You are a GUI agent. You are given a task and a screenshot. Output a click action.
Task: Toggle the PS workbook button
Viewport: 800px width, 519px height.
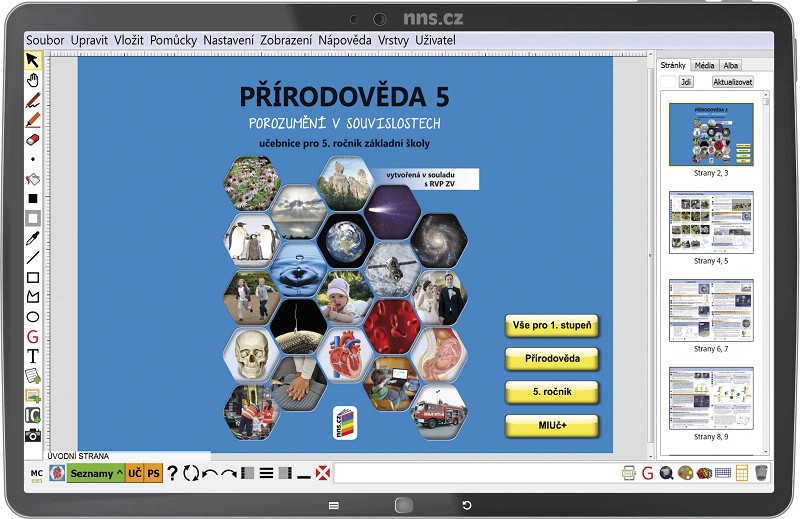click(x=154, y=473)
